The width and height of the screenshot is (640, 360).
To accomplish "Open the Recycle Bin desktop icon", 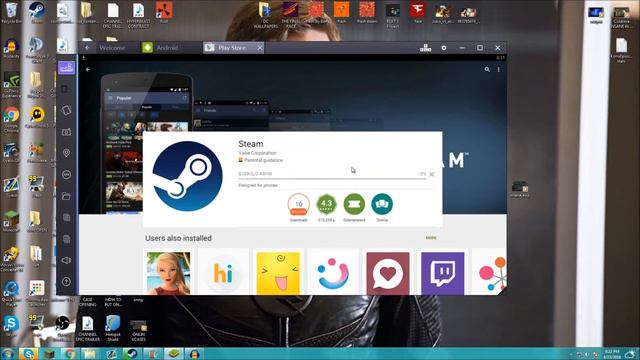I will click(x=11, y=13).
